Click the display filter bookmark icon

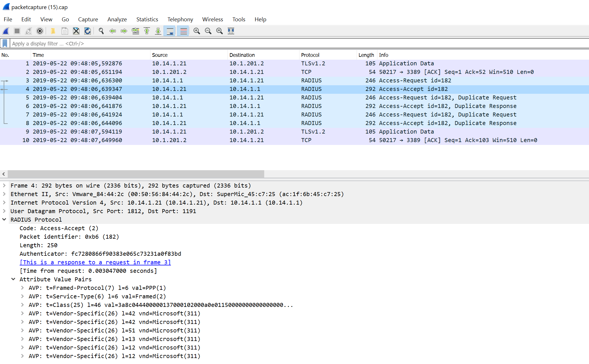tap(5, 43)
